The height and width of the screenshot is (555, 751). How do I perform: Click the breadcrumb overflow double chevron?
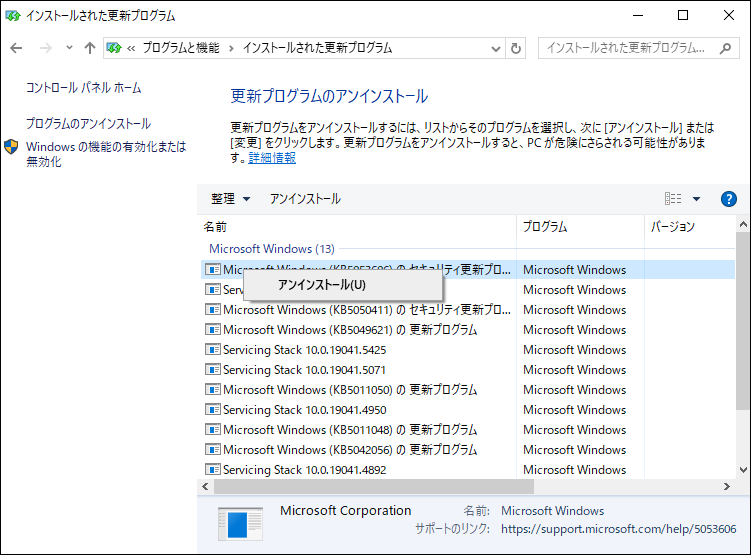(131, 48)
